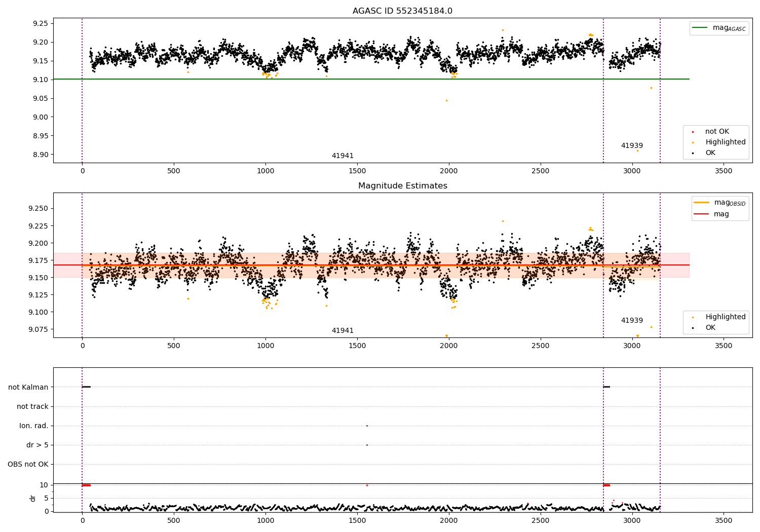Click the '9.075' y-tick of the middle plot

(x=38, y=330)
